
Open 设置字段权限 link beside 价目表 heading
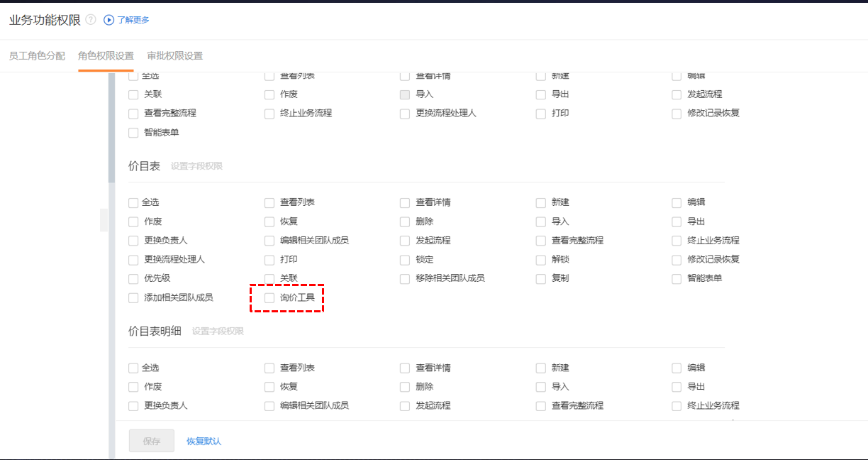(x=196, y=166)
